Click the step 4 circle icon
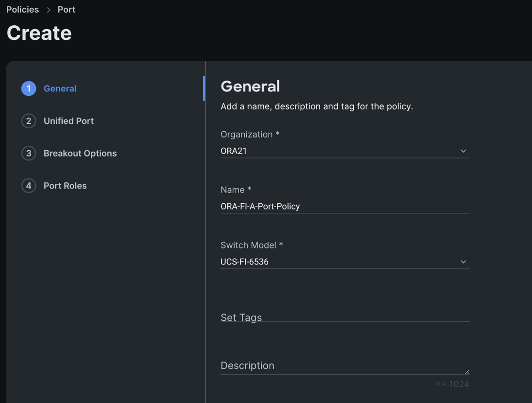Image resolution: width=532 pixels, height=403 pixels. click(29, 186)
